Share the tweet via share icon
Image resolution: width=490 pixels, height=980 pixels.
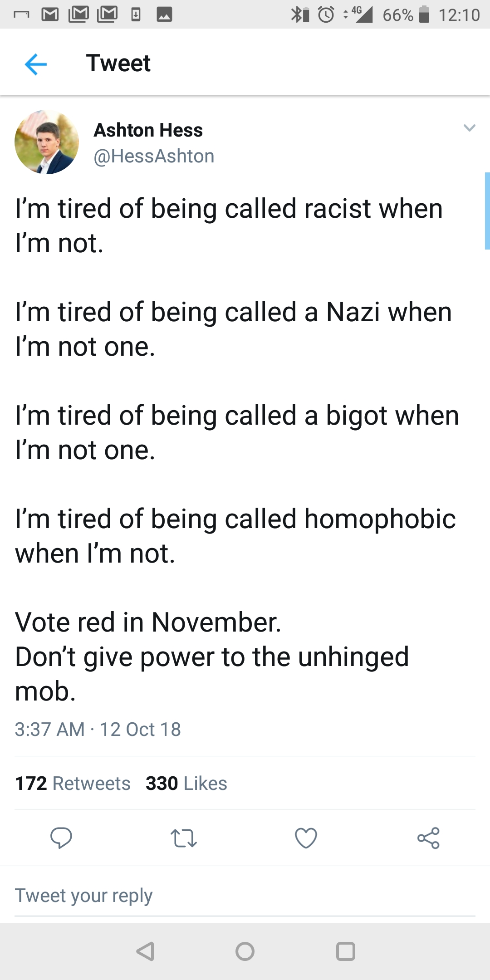(429, 838)
